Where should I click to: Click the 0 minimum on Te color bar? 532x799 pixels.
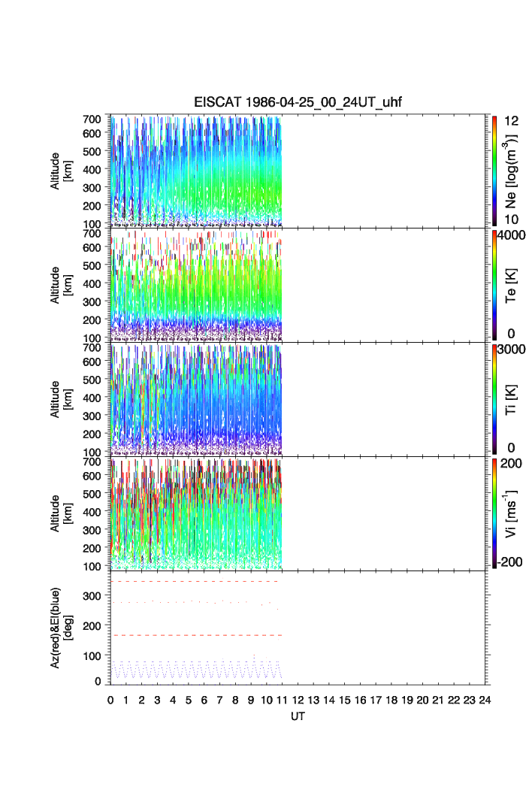[511, 334]
